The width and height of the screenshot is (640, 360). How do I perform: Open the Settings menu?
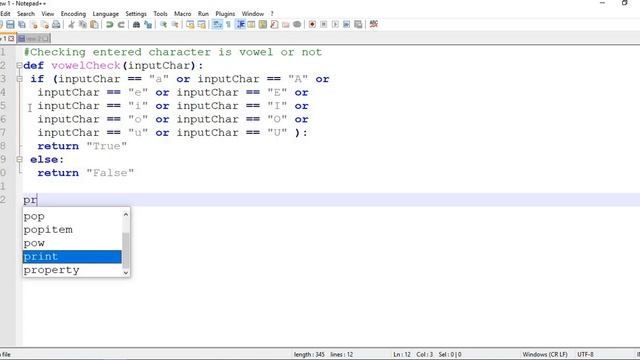(x=136, y=13)
